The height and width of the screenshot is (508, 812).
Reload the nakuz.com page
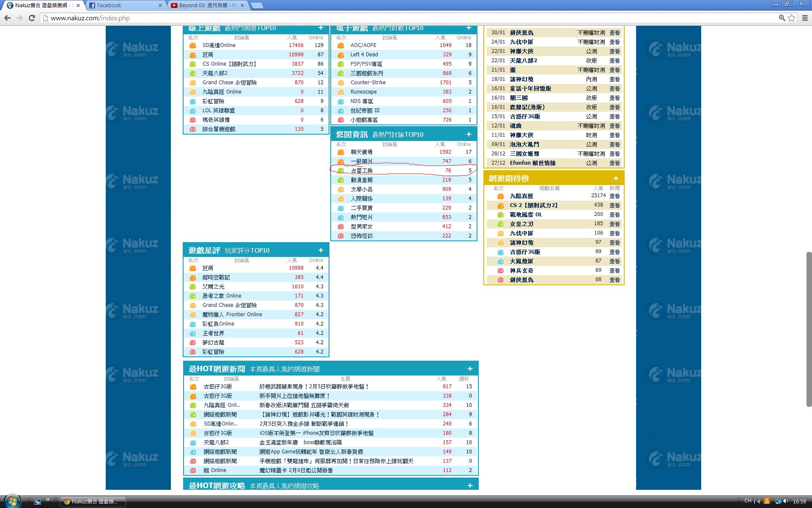32,18
